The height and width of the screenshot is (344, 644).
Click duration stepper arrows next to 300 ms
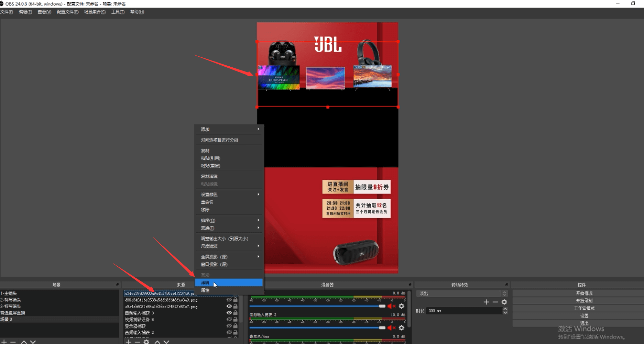tap(505, 311)
